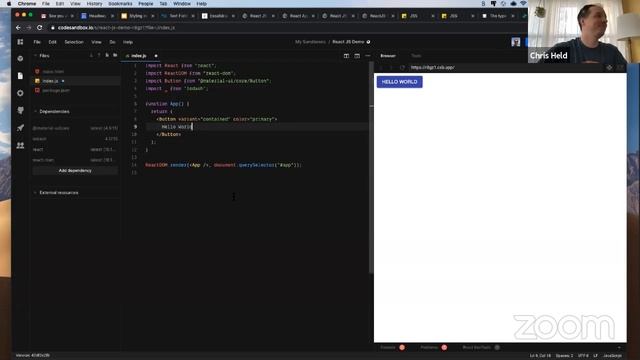Click the Chrome back arrow
Image resolution: width=640 pixels, height=360 pixels.
click(18, 28)
